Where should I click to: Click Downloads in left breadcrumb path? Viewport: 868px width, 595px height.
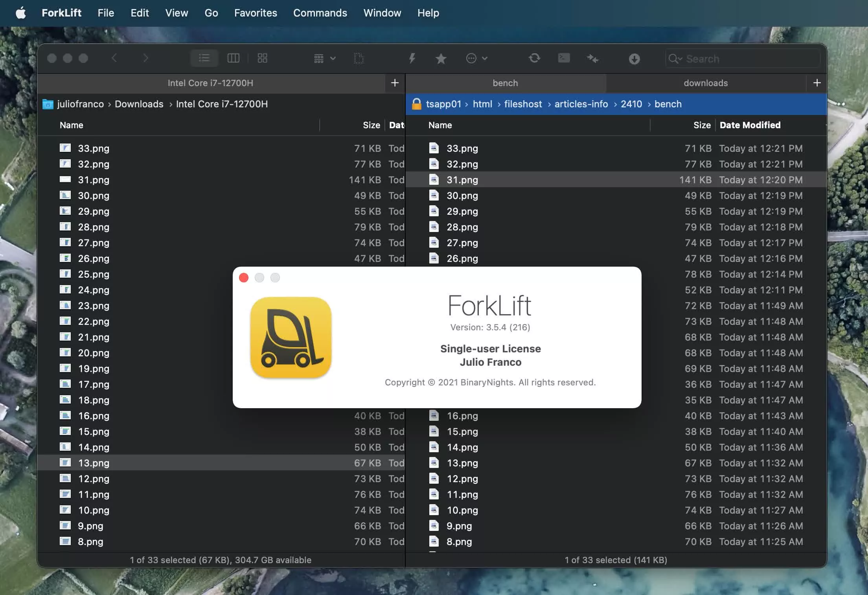coord(139,104)
